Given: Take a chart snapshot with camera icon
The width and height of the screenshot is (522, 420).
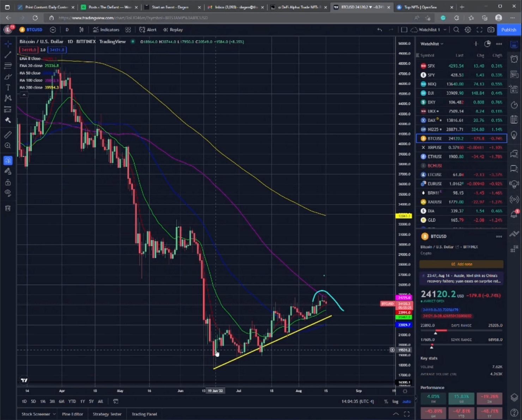Looking at the screenshot, I should [x=491, y=30].
